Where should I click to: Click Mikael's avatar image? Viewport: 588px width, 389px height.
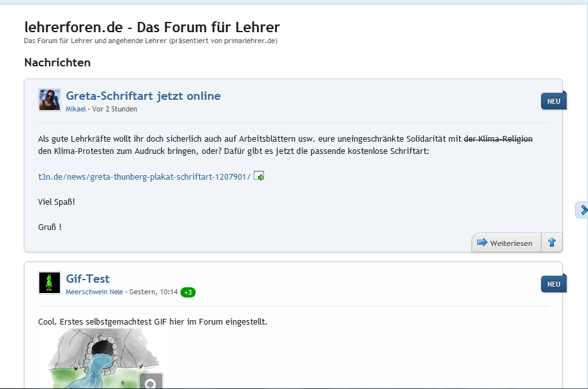coord(50,100)
